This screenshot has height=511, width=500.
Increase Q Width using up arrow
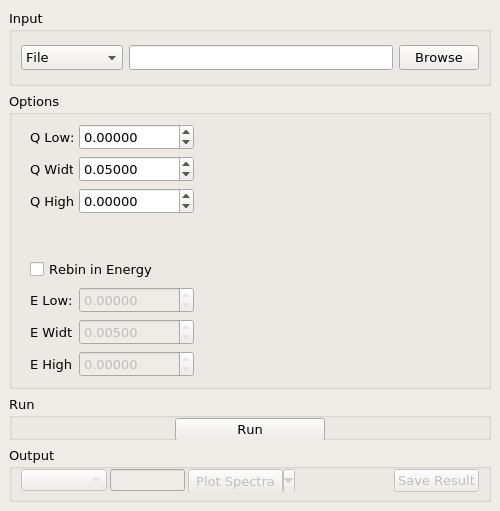[x=186, y=164]
